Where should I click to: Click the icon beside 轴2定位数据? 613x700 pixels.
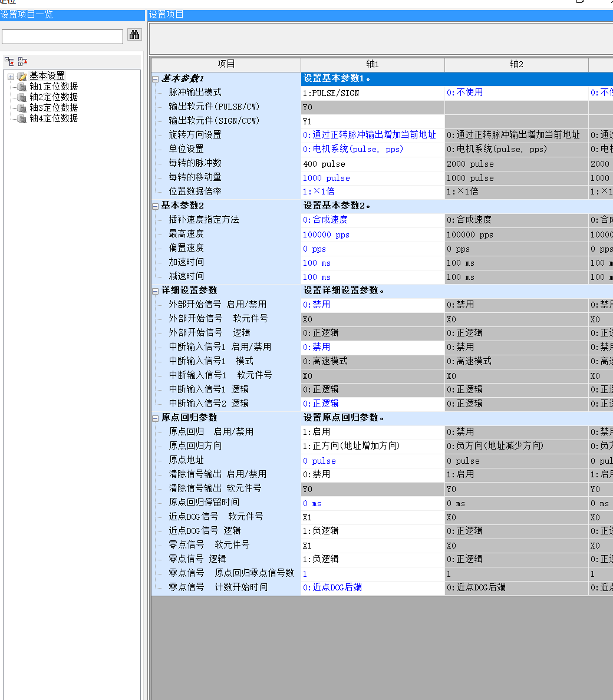tap(22, 97)
